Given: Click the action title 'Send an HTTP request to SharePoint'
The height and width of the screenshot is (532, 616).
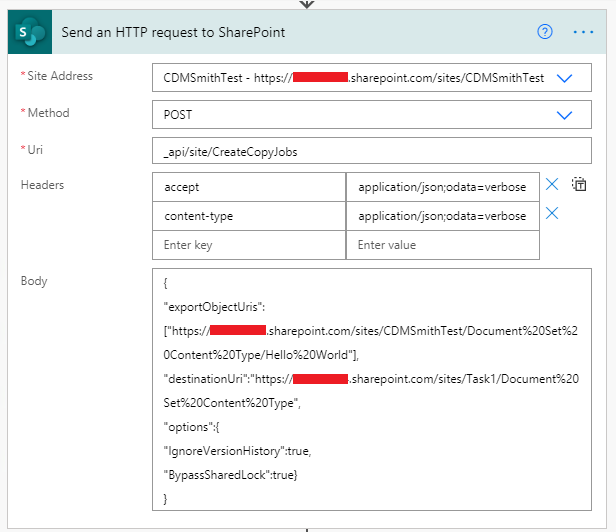Looking at the screenshot, I should point(173,32).
